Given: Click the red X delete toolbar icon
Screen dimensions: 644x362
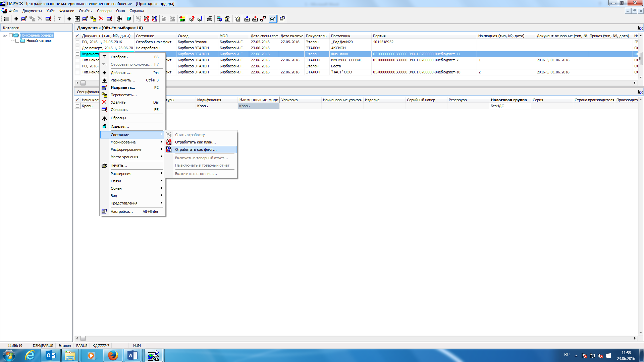Looking at the screenshot, I should pos(101,19).
